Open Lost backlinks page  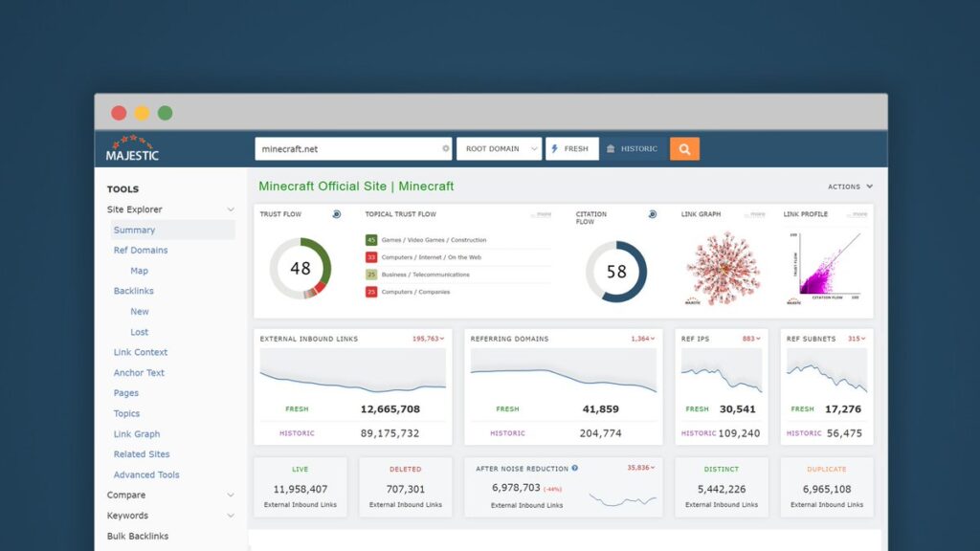pos(139,332)
